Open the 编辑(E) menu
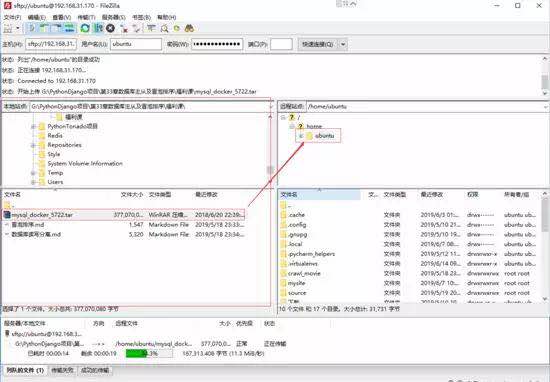Viewport: 550px width, 382px height. [37, 17]
